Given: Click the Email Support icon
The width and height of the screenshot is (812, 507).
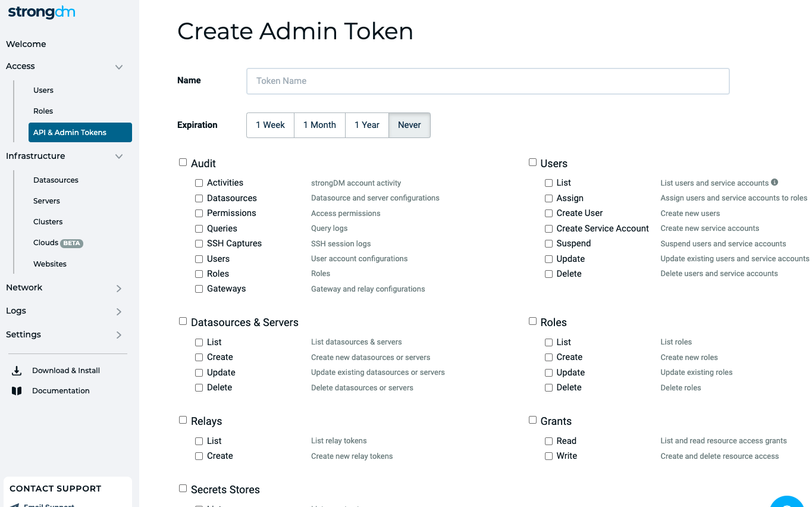Looking at the screenshot, I should pyautogui.click(x=17, y=504).
